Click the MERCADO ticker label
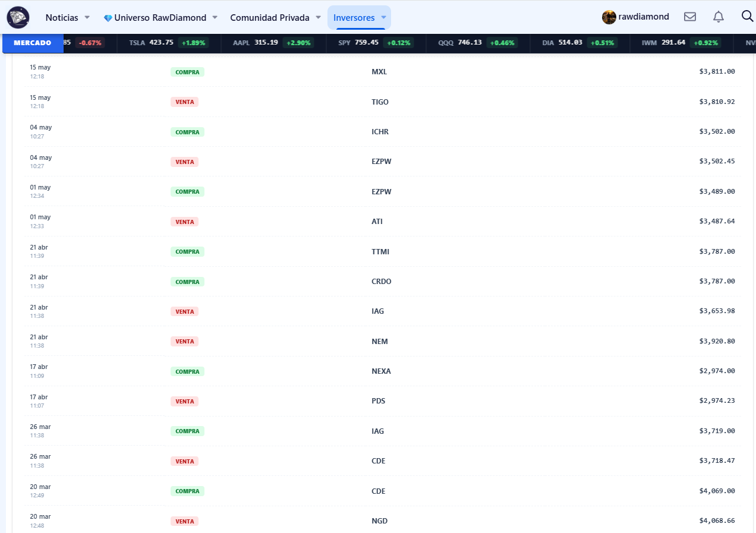The height and width of the screenshot is (533, 756). pyautogui.click(x=33, y=43)
